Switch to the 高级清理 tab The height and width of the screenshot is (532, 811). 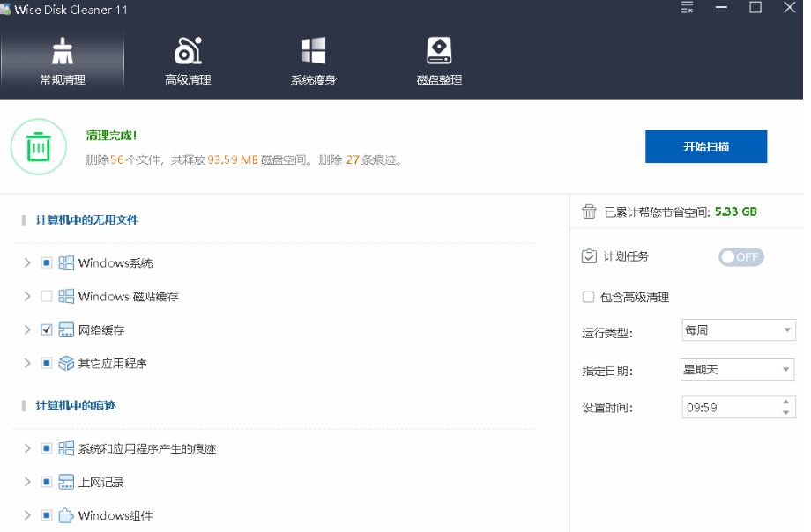tap(188, 62)
